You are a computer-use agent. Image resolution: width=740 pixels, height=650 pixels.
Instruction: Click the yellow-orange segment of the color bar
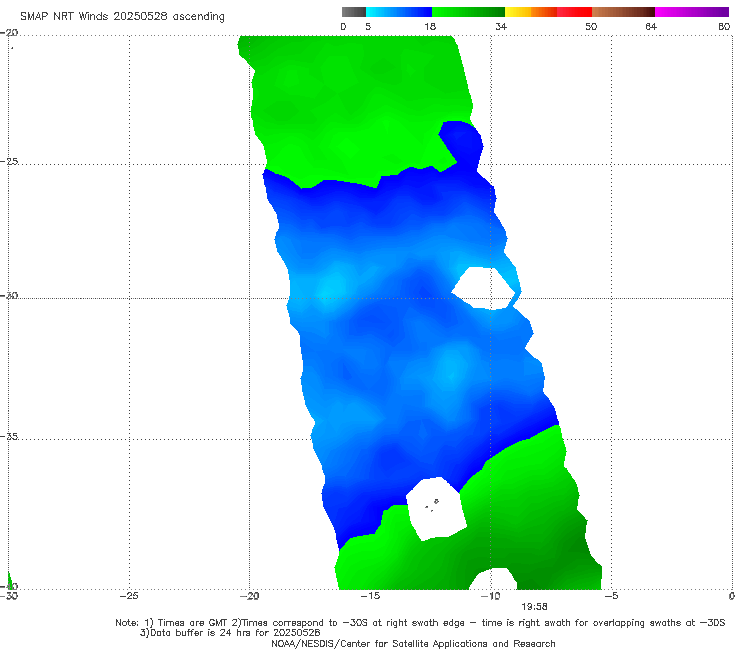[x=531, y=12]
